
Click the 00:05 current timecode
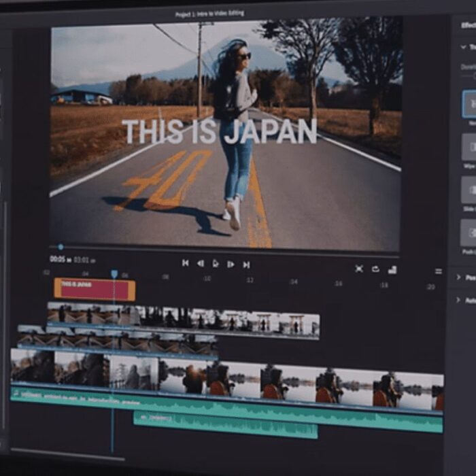(58, 259)
